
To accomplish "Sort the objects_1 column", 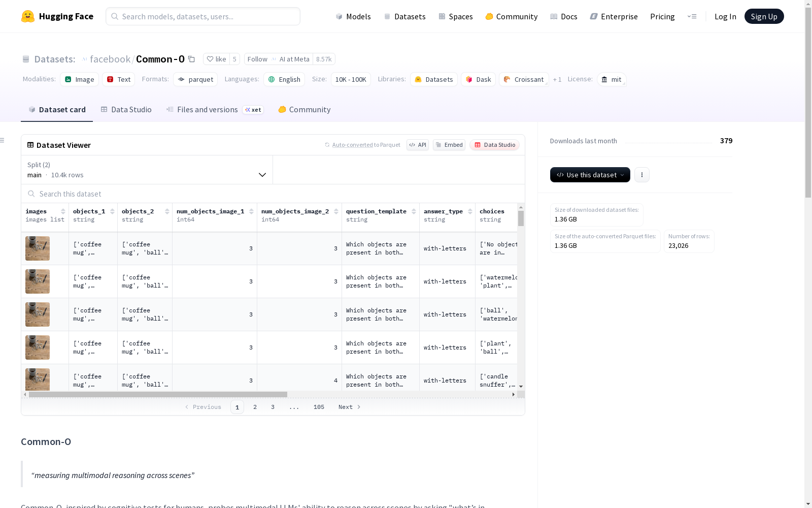I will (x=112, y=211).
